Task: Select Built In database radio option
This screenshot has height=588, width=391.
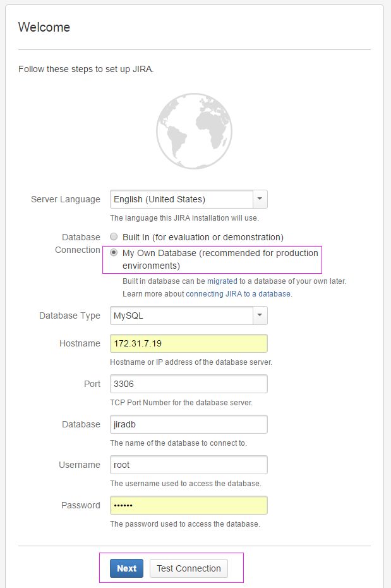Action: (x=114, y=236)
